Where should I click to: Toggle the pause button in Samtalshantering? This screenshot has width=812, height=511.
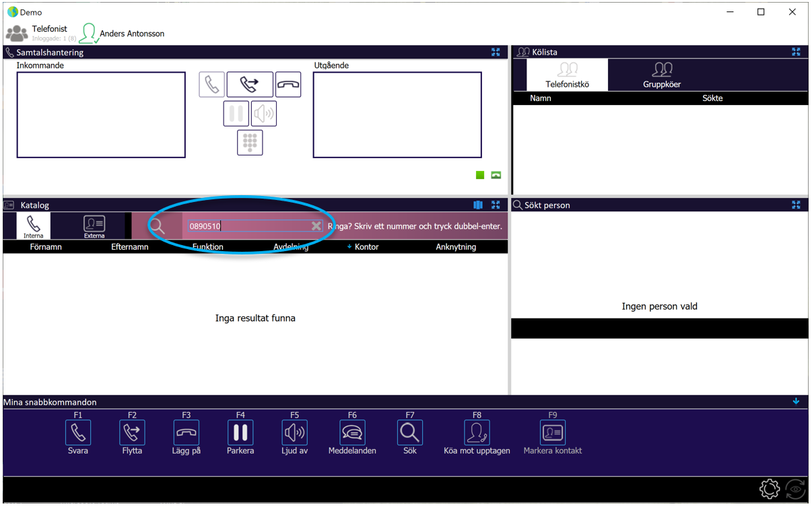tap(236, 114)
